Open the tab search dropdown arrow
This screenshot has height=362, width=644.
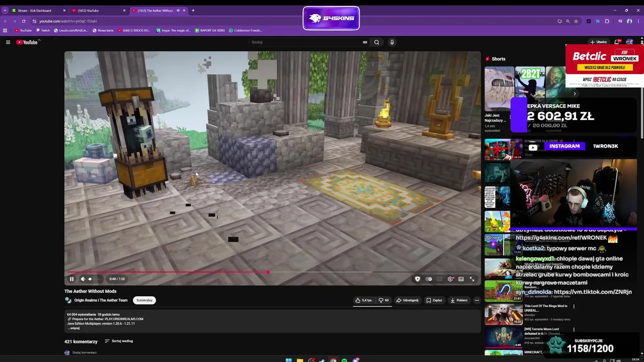coord(5,11)
